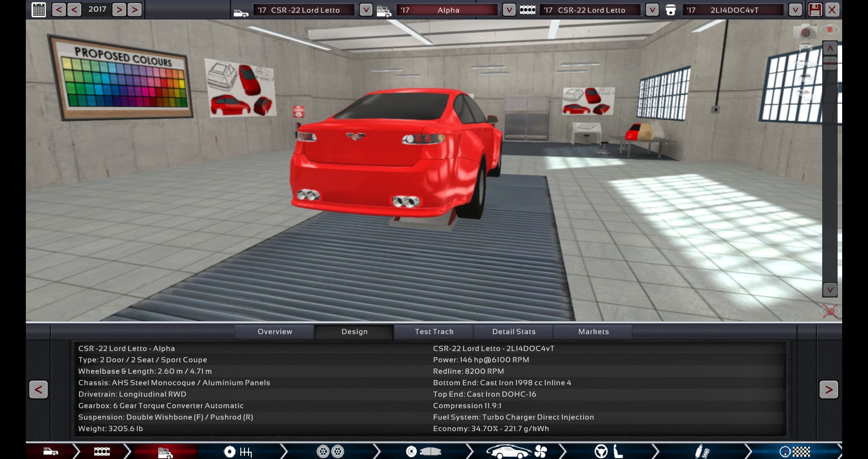Go to next page using right arrow button
The width and height of the screenshot is (868, 459).
click(x=828, y=389)
